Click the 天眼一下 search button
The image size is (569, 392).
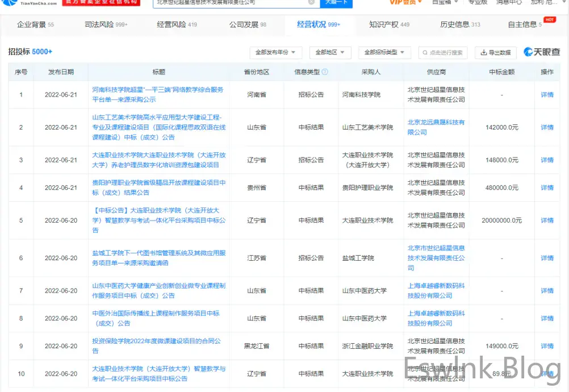point(336,2)
